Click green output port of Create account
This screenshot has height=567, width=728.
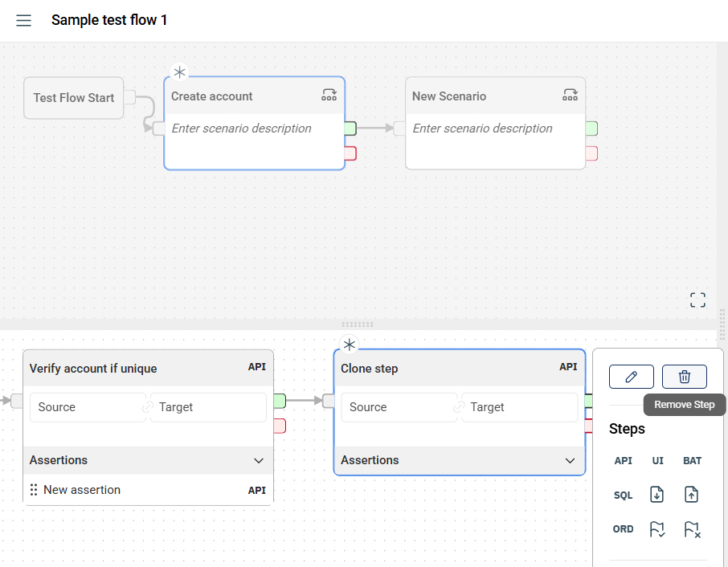[350, 128]
